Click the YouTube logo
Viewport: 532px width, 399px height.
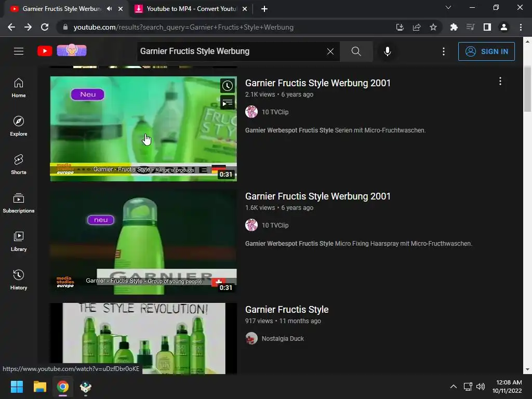tap(45, 51)
